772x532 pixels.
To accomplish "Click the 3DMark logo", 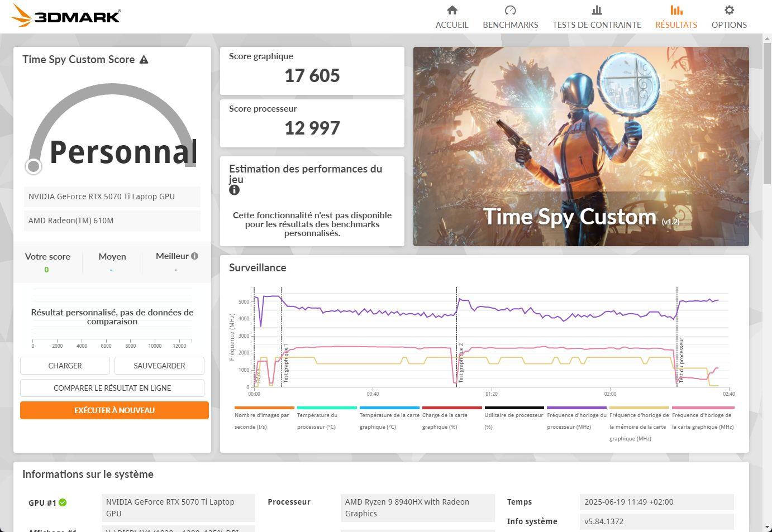I will point(65,16).
